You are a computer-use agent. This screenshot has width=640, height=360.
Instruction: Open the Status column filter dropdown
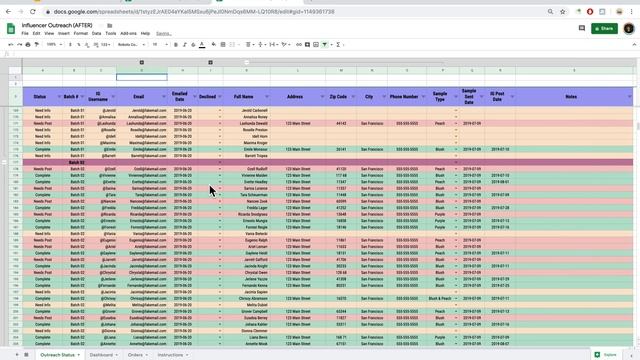pyautogui.click(x=59, y=97)
